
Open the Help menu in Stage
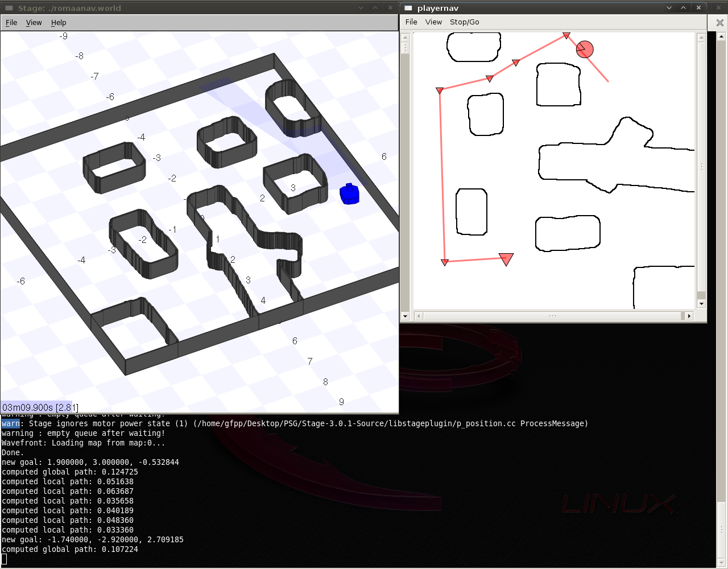[59, 23]
